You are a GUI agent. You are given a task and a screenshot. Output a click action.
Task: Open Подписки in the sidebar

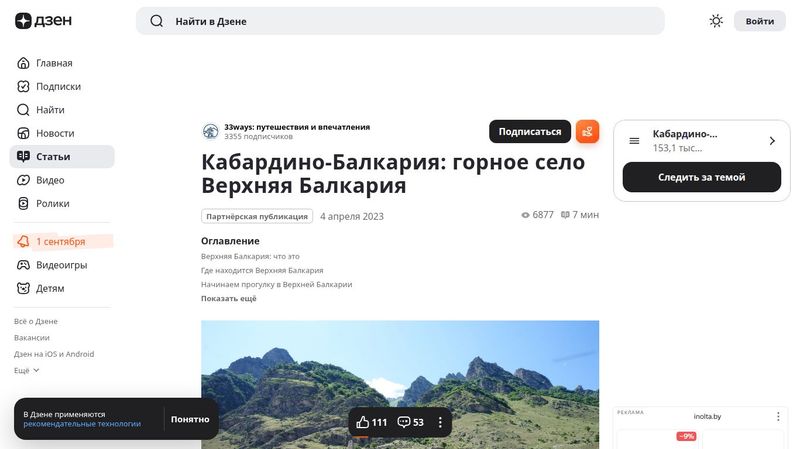(x=58, y=86)
